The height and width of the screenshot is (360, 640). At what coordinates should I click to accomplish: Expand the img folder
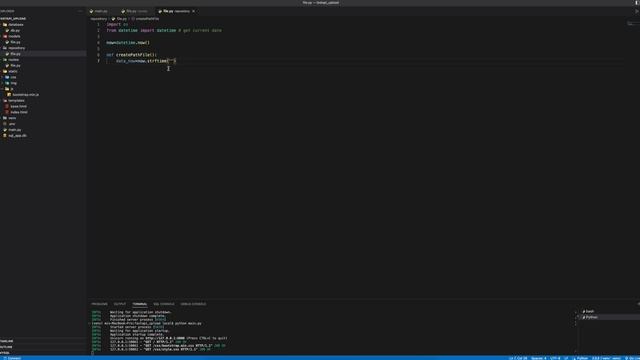13,83
